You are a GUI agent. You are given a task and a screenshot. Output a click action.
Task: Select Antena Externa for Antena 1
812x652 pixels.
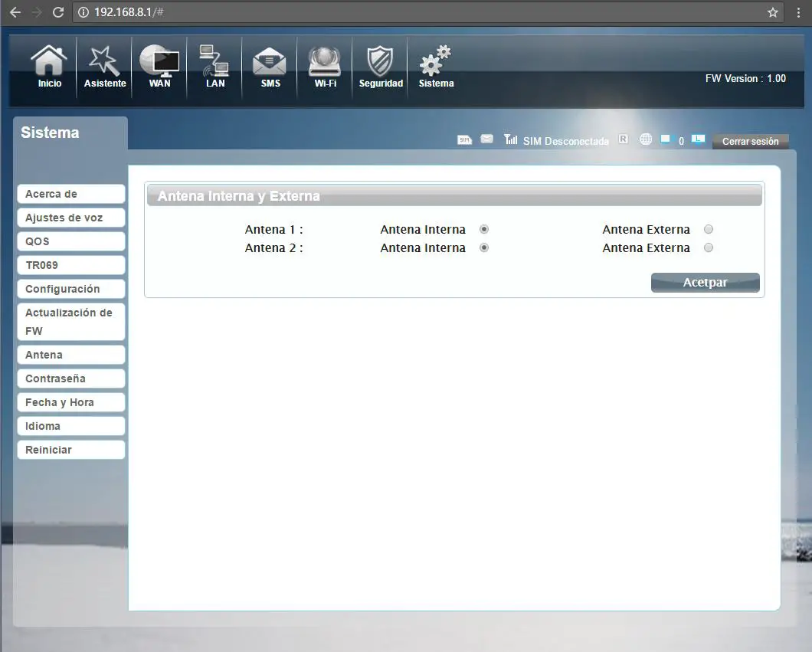pyautogui.click(x=709, y=229)
